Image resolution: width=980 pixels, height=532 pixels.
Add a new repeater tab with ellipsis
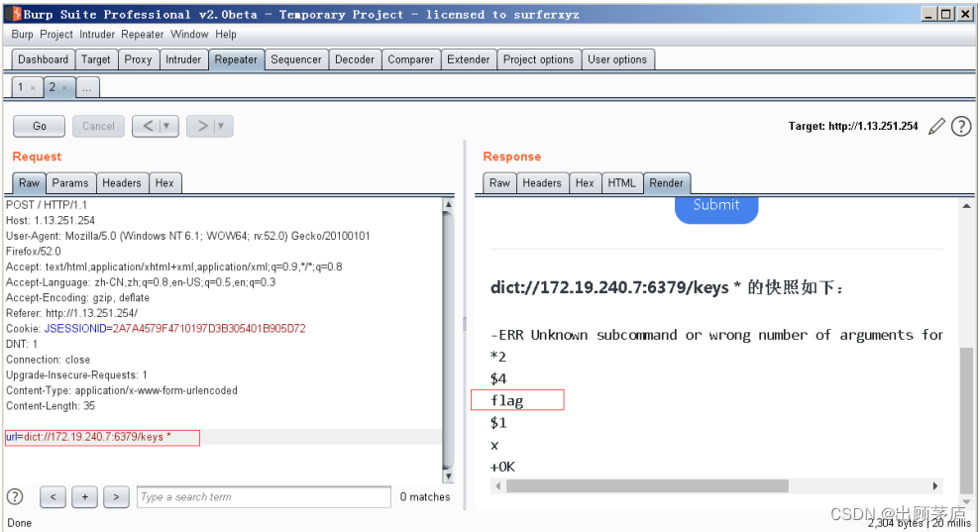pos(87,87)
